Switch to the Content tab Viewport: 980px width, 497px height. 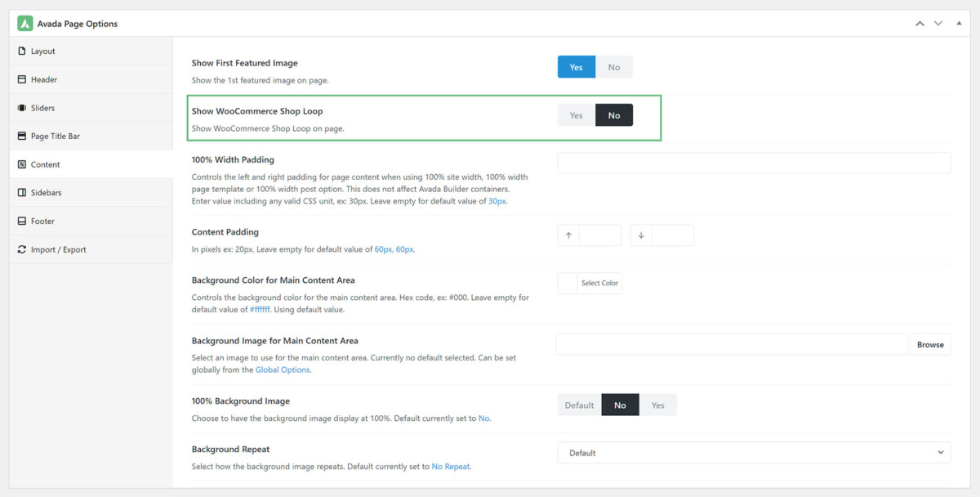pyautogui.click(x=45, y=164)
